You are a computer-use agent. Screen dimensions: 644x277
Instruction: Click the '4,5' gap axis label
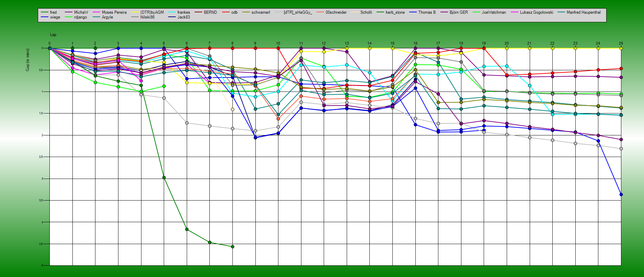41,244
